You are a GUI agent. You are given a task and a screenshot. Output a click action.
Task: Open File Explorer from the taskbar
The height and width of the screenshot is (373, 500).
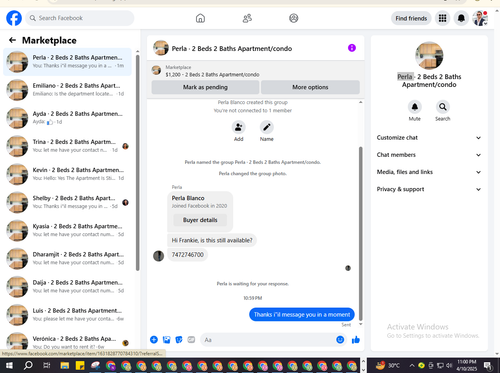tap(64, 365)
